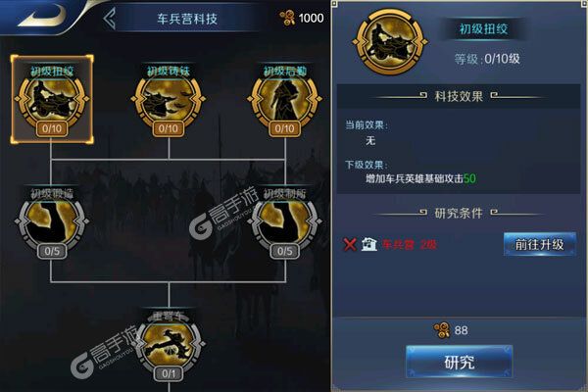Click the 88 coin research cost

[451, 330]
